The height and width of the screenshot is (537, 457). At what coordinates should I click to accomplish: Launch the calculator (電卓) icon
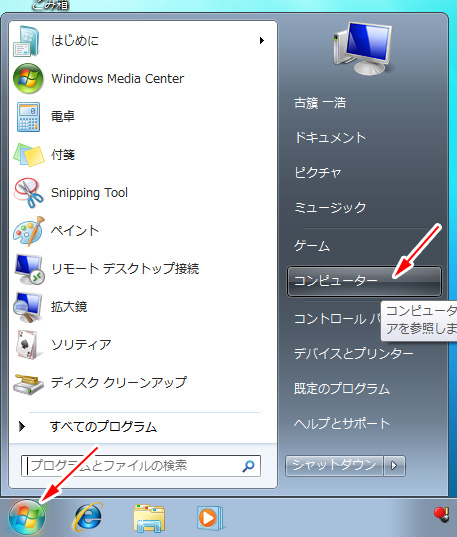[x=28, y=117]
